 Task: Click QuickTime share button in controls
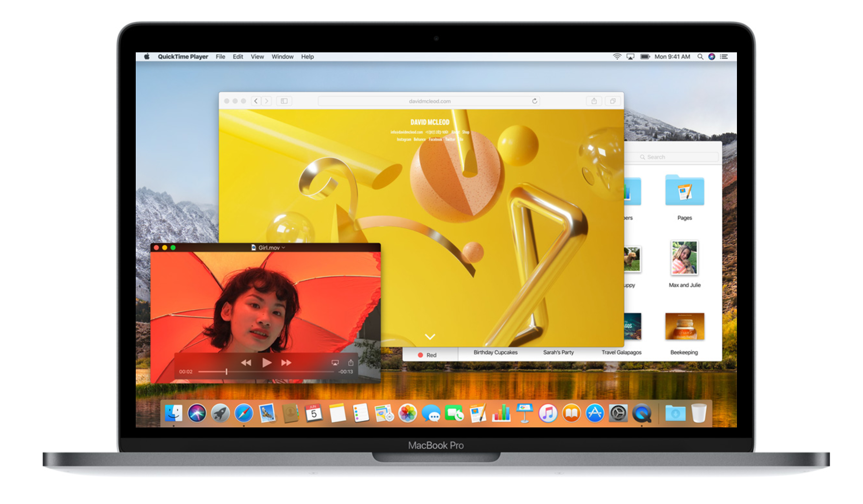click(351, 362)
